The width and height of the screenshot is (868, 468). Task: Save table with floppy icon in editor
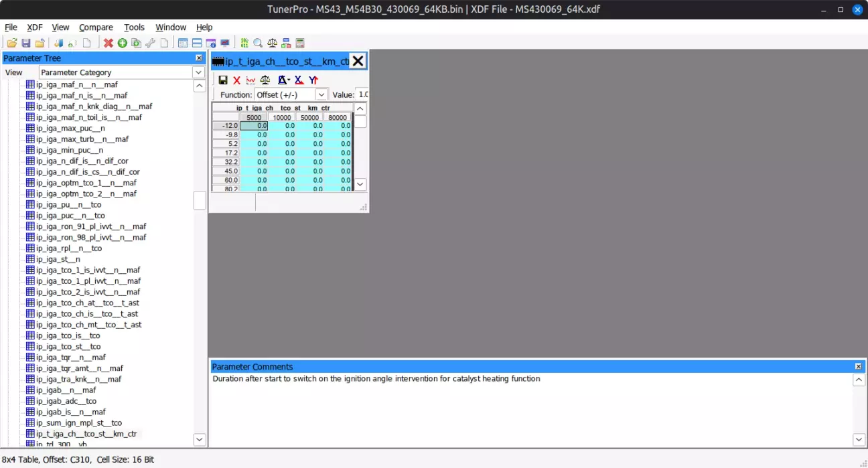[223, 80]
